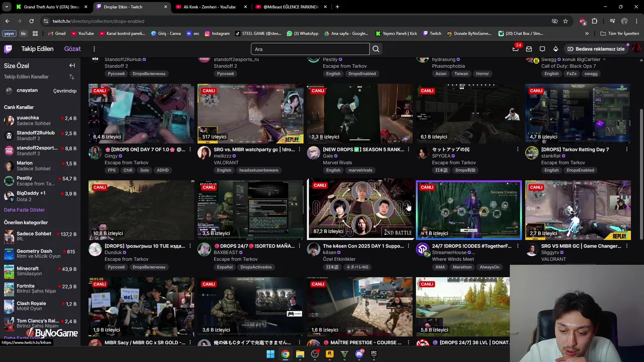Viewport: 644px width, 362px height.
Task: Open the Gmail bookmark
Action: (57, 34)
